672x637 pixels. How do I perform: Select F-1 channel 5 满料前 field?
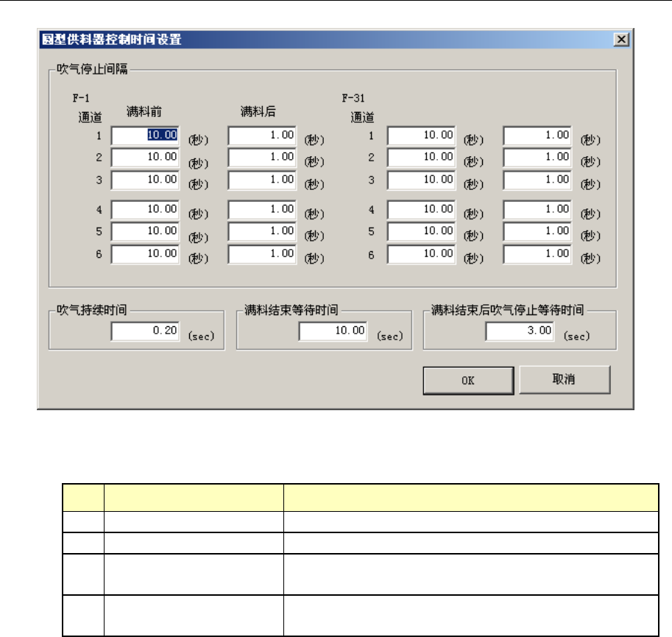coord(145,231)
